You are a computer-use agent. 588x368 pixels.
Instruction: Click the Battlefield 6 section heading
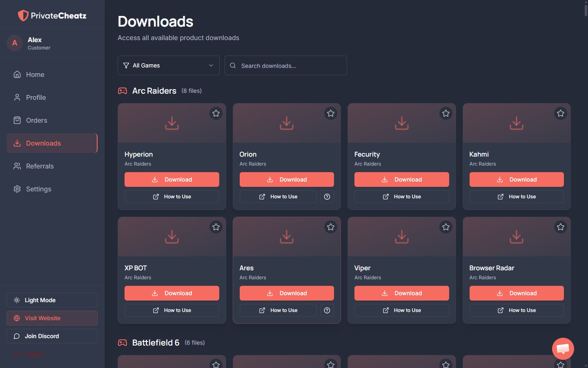[x=156, y=343]
